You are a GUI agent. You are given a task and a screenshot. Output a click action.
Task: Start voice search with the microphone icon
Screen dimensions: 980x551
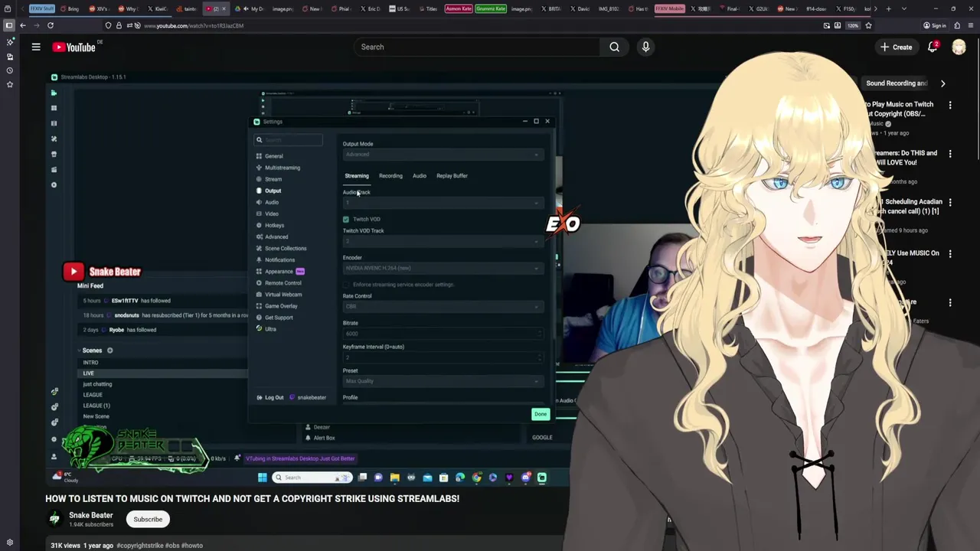pos(645,47)
